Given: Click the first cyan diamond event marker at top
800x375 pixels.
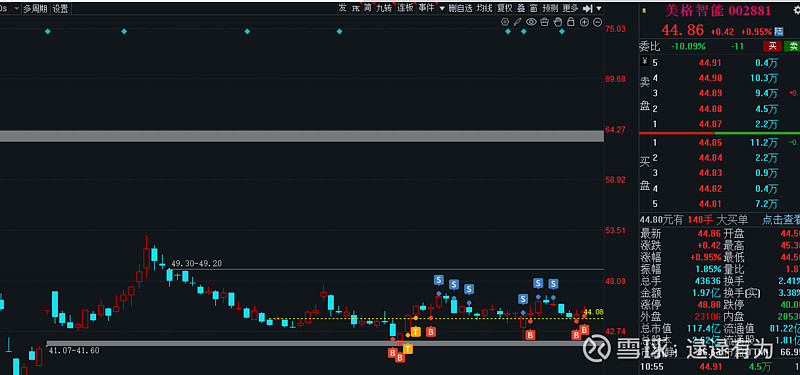Looking at the screenshot, I should coord(47,32).
